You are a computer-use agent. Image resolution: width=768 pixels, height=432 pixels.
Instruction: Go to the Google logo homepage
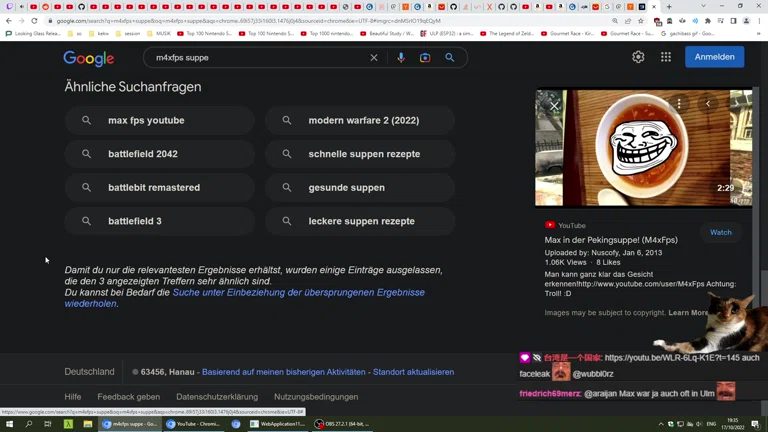point(89,58)
